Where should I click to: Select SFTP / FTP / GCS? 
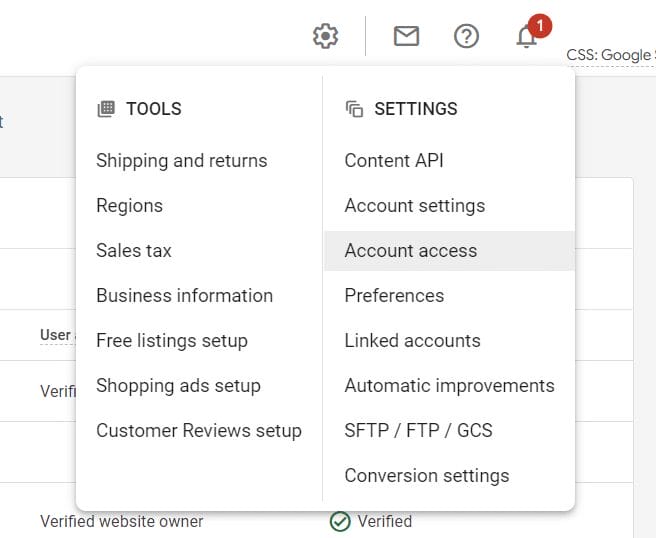[x=418, y=431]
